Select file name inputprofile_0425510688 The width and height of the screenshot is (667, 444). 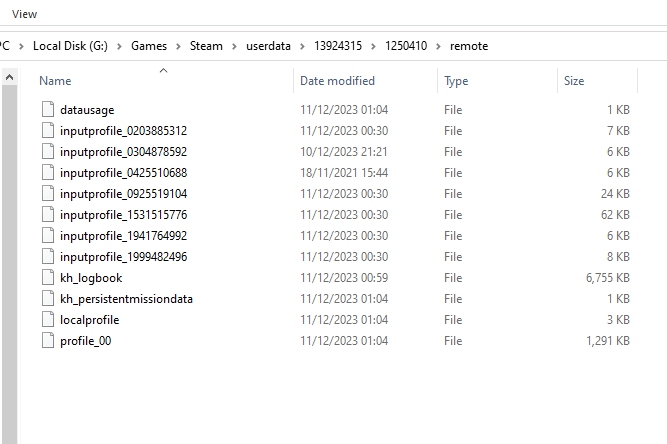pyautogui.click(x=123, y=173)
